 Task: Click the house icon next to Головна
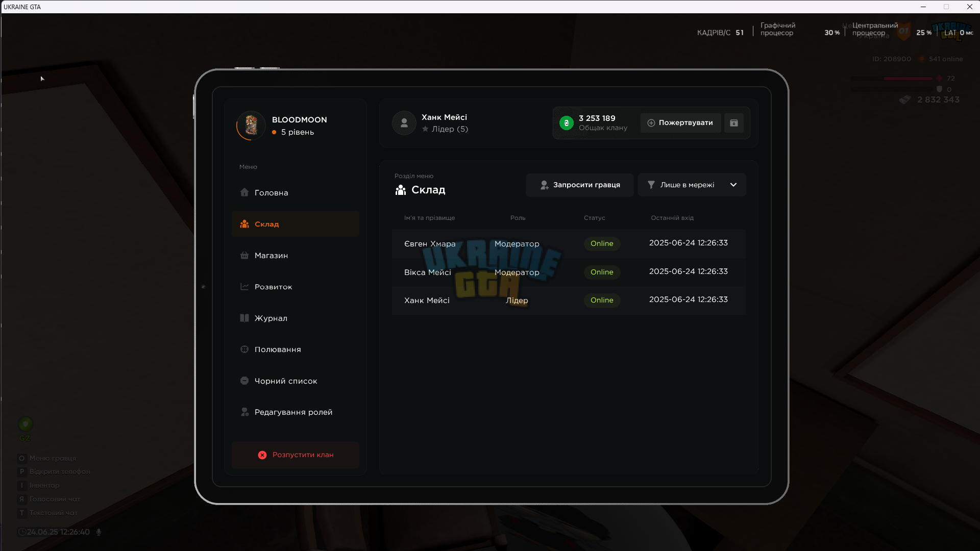point(244,192)
